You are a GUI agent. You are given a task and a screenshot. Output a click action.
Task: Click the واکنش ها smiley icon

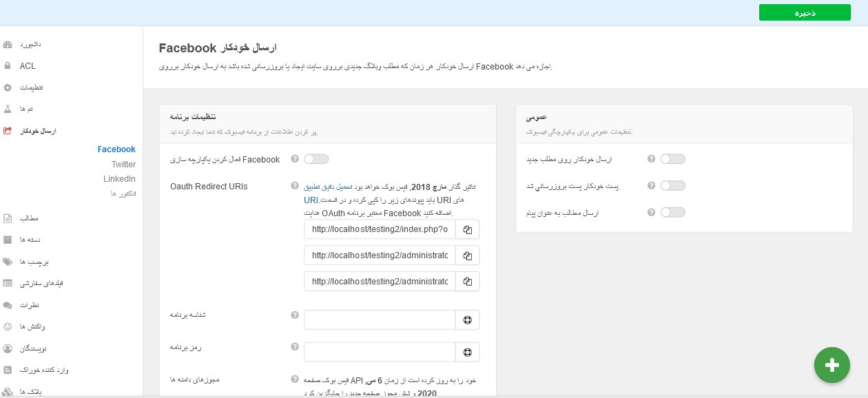click(8, 326)
